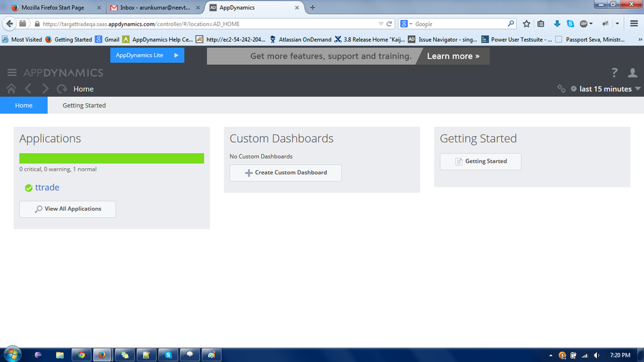Click the Firefox URL address bar
644x362 pixels.
click(206, 24)
